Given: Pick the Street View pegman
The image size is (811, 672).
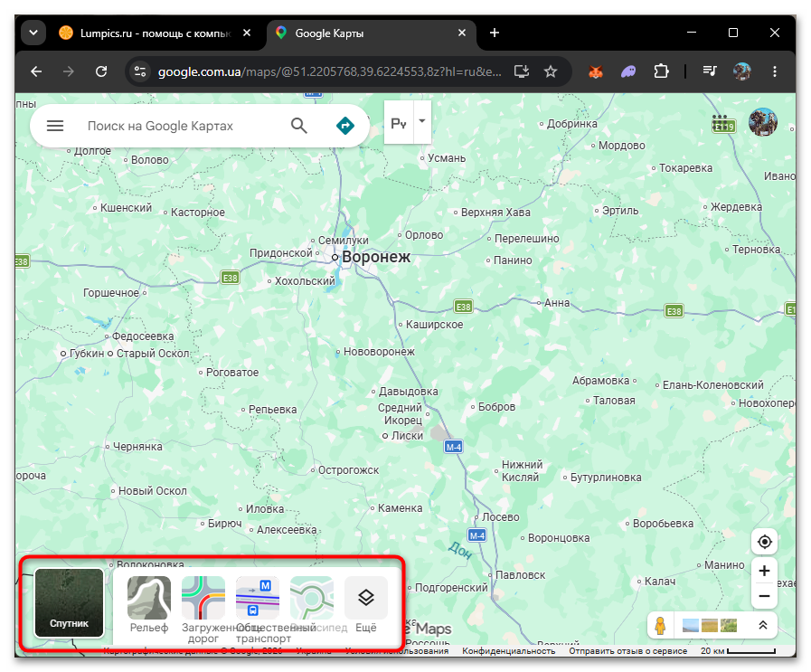Looking at the screenshot, I should tap(660, 626).
